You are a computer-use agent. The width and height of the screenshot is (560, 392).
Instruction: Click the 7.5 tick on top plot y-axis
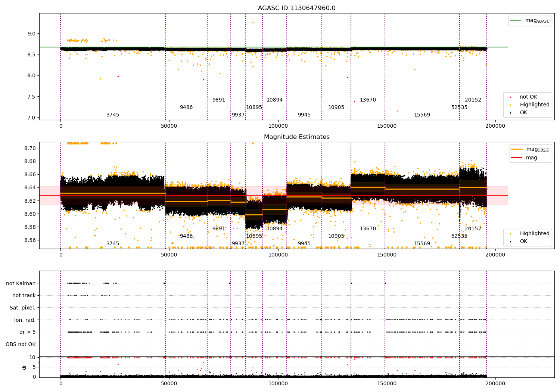(x=31, y=97)
